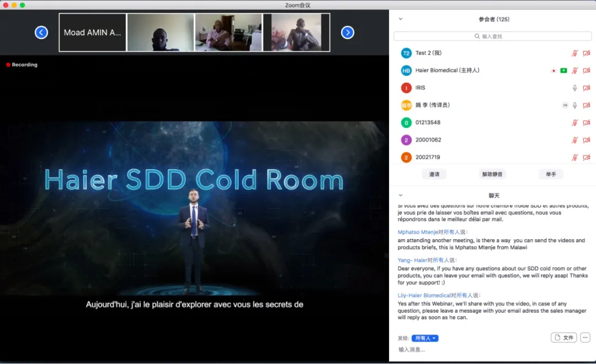Toggle mute for participant 20001062
Screen dimensions: 596x364
tap(574, 140)
